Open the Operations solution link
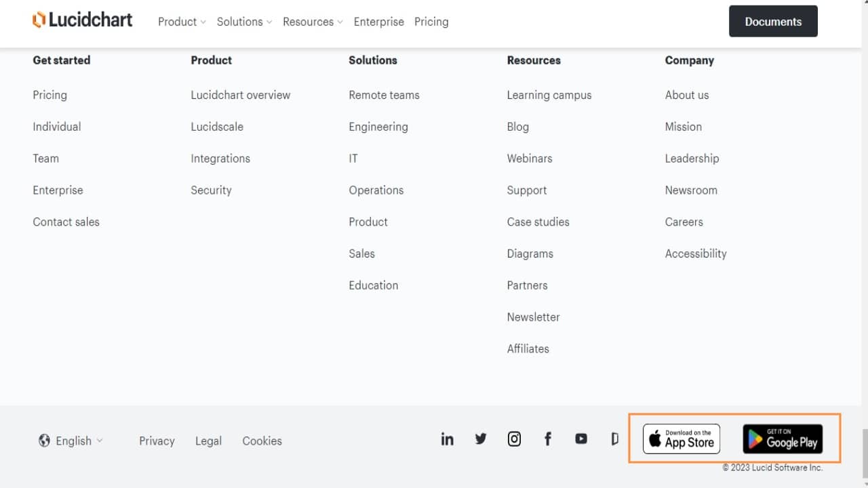The image size is (868, 488). (x=376, y=190)
